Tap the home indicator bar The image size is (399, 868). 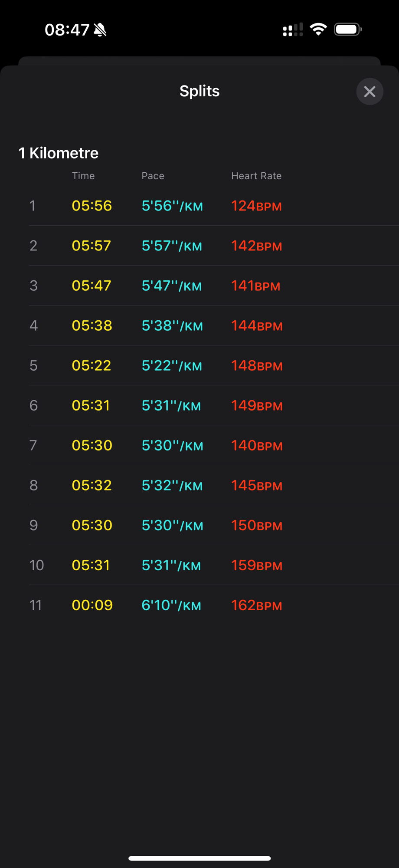click(x=199, y=858)
